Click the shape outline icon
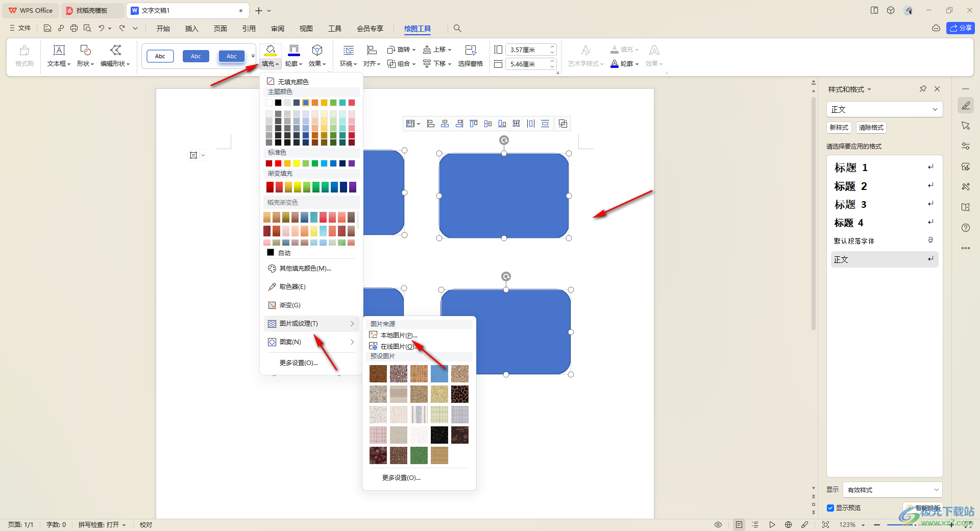The width and height of the screenshot is (980, 531). 294,50
